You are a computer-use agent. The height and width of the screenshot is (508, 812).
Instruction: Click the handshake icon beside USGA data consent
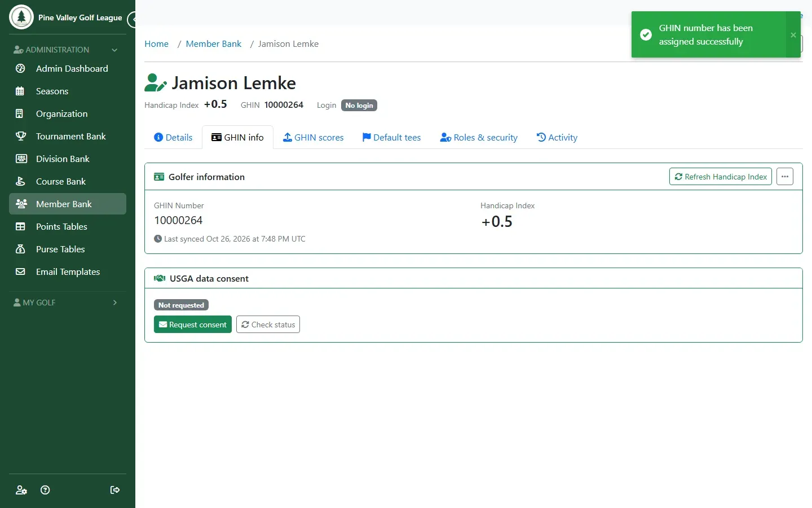(x=160, y=278)
